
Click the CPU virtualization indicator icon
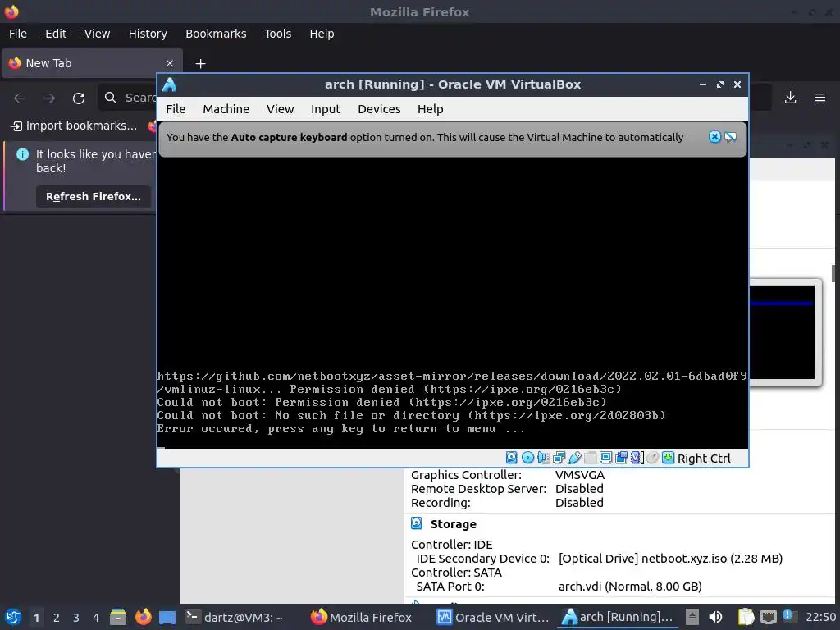click(x=637, y=458)
